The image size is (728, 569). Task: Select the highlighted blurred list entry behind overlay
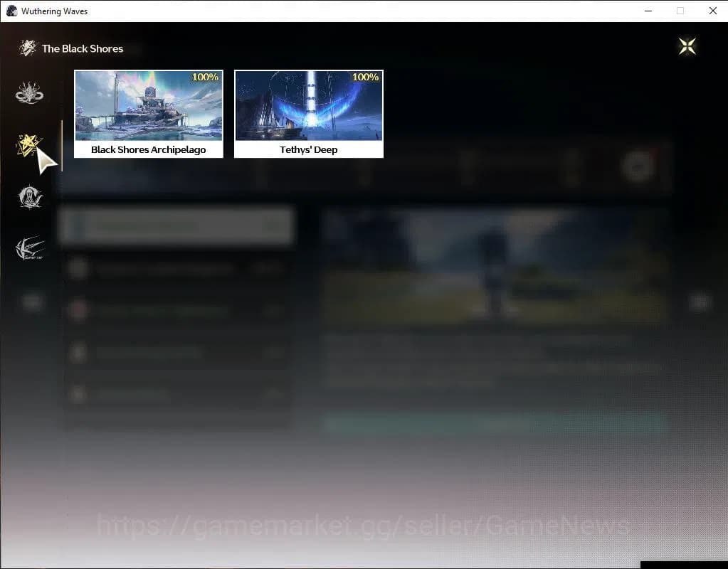(176, 226)
